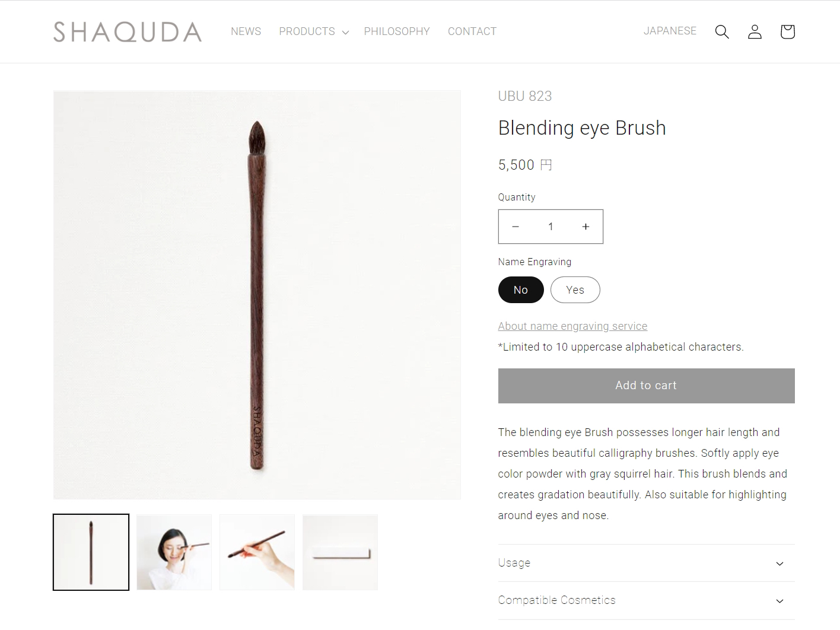Screen dimensions: 840x630
Task: Increase quantity with the plus icon
Action: [x=586, y=227]
